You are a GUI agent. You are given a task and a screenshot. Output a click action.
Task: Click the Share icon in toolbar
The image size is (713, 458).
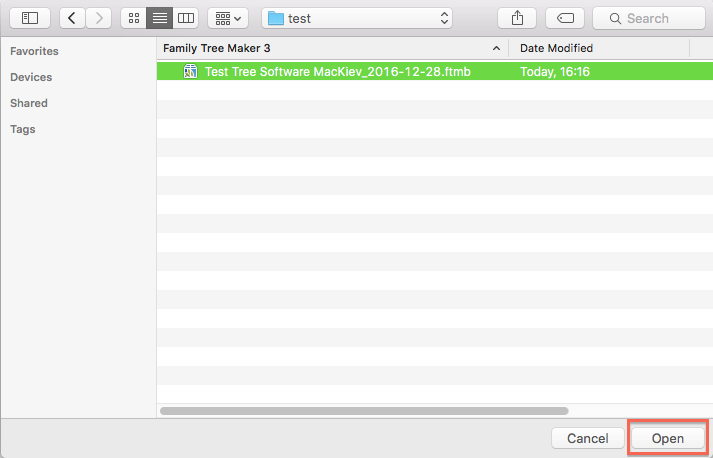click(517, 18)
